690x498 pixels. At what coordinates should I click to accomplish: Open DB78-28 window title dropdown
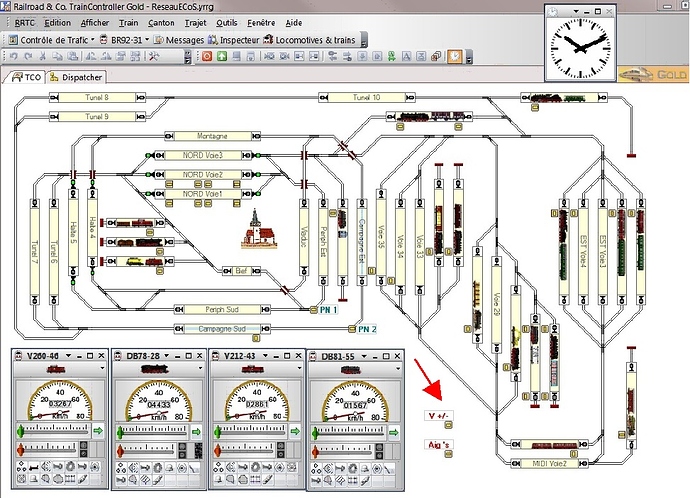click(x=167, y=355)
